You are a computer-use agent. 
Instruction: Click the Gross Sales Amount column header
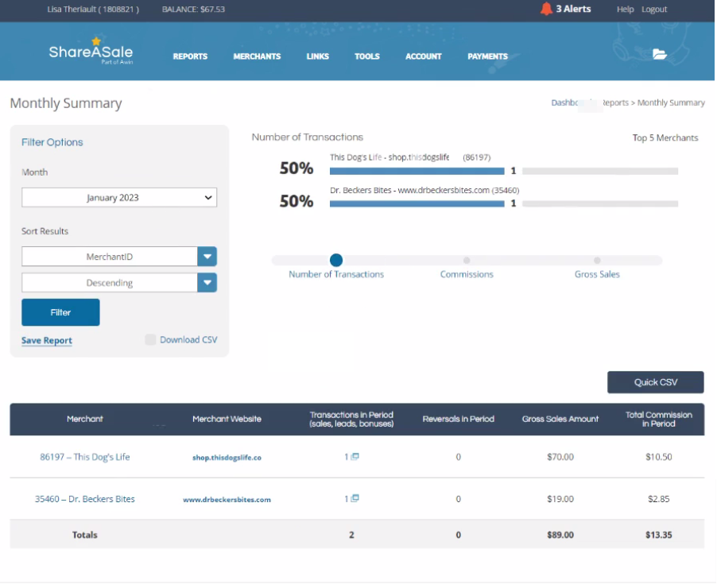pyautogui.click(x=560, y=419)
